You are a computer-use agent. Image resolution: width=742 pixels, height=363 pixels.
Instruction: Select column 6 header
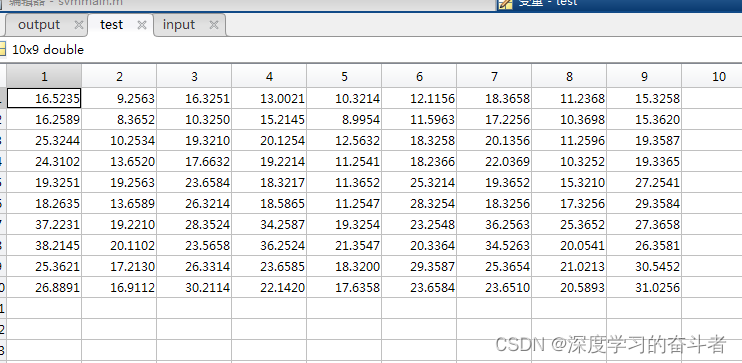419,76
